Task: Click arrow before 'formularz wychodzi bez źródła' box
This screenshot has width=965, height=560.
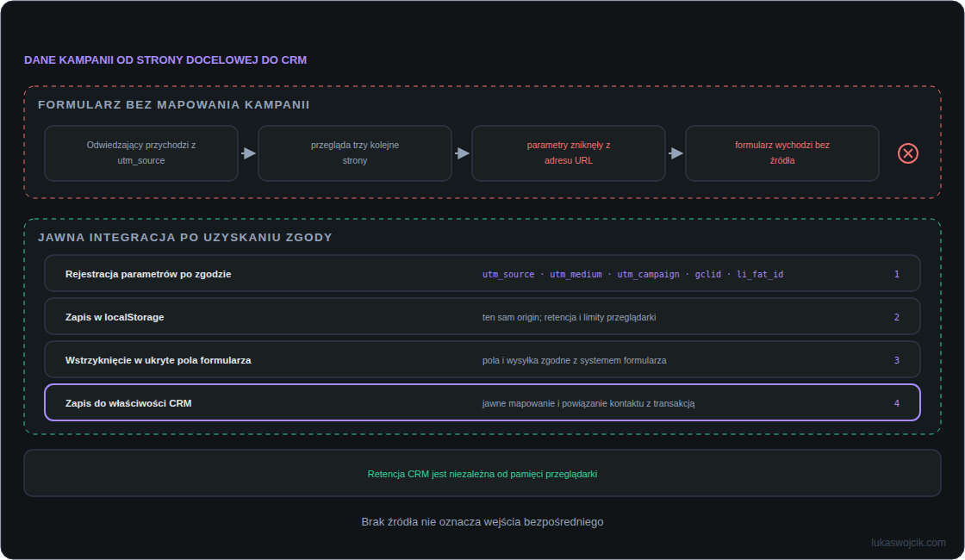Action: point(675,153)
